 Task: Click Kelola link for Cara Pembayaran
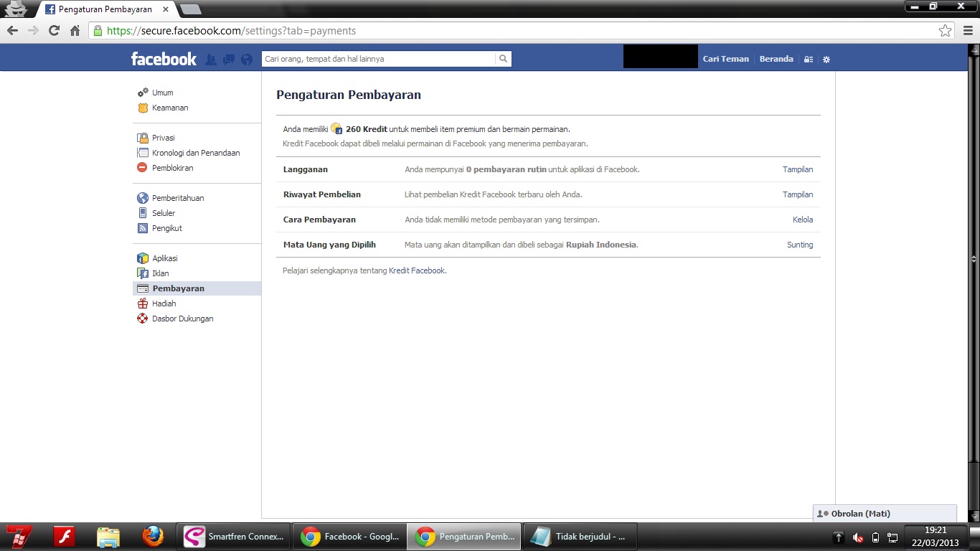[x=803, y=220]
